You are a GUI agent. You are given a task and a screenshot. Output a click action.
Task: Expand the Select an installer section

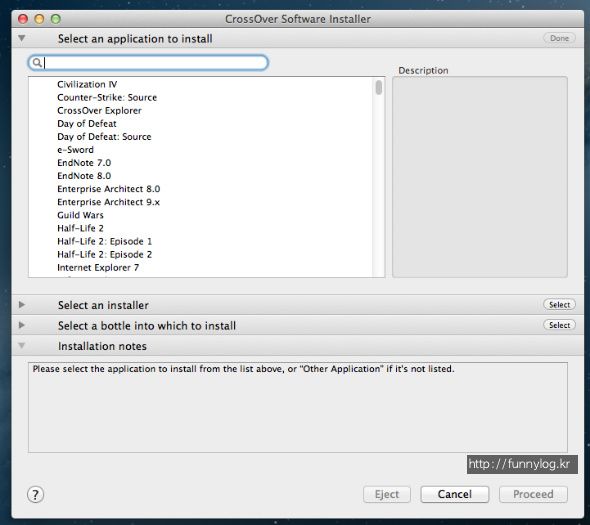(x=22, y=305)
